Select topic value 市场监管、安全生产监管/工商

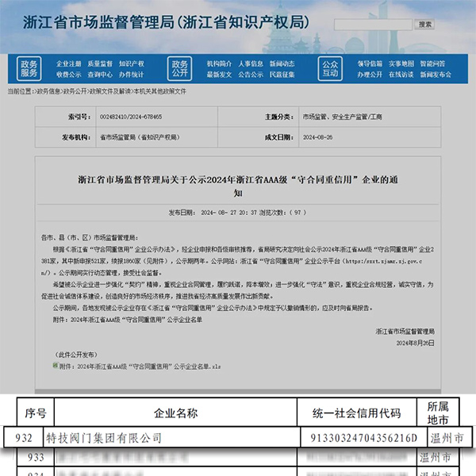(343, 117)
